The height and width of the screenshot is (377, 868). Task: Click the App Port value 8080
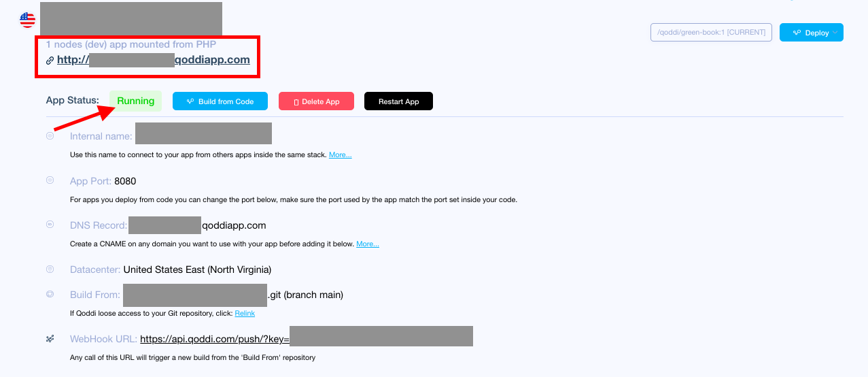pyautogui.click(x=126, y=181)
